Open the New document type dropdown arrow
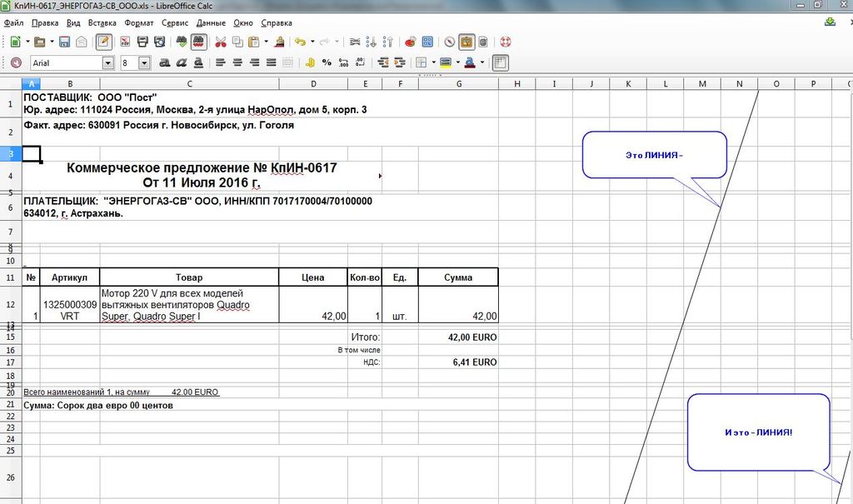 (x=27, y=42)
